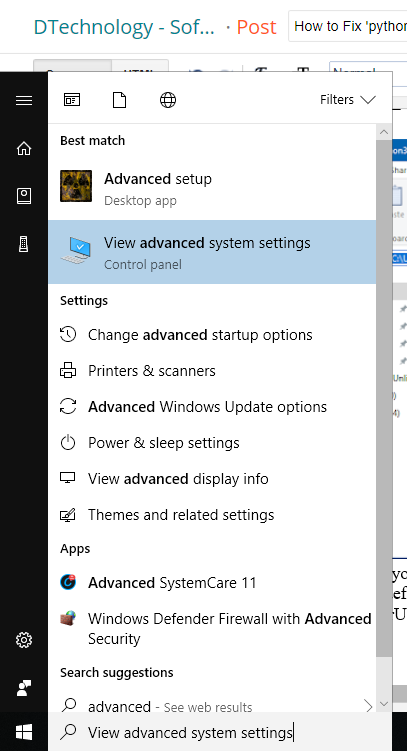This screenshot has width=407, height=751.
Task: Open the Notebook icon in sidebar
Action: (24, 196)
